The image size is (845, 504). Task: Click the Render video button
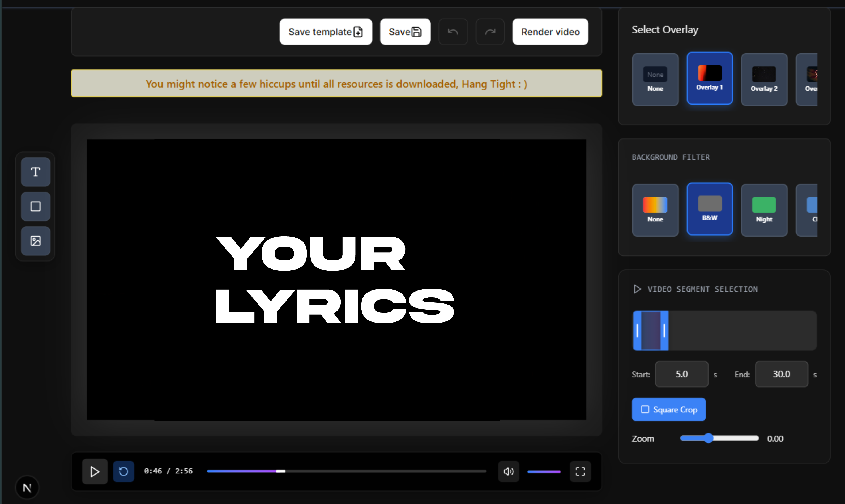click(550, 32)
